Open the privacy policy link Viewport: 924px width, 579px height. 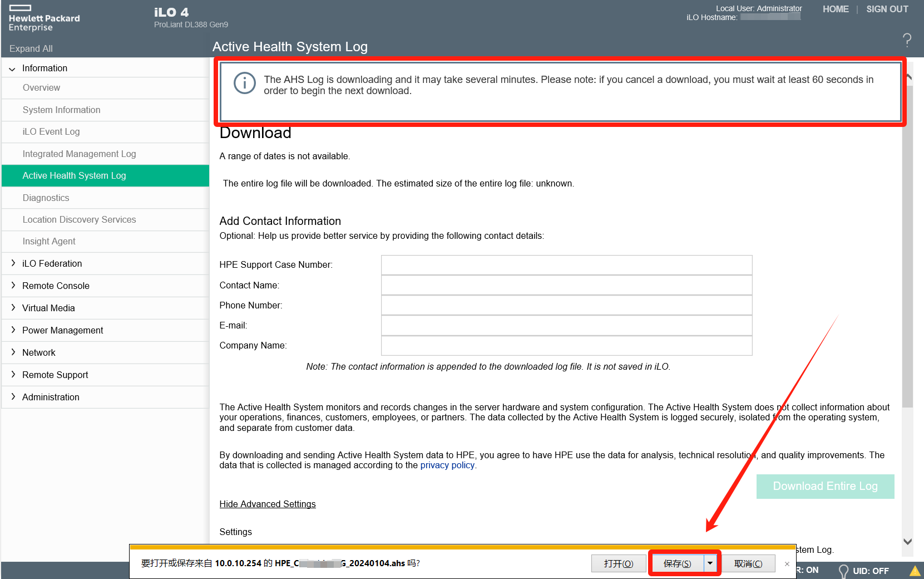pyautogui.click(x=447, y=465)
